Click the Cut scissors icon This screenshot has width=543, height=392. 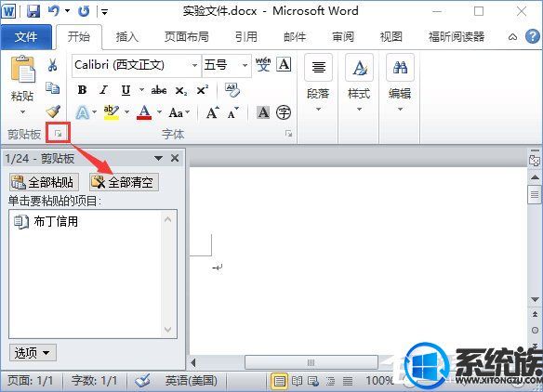coord(53,65)
